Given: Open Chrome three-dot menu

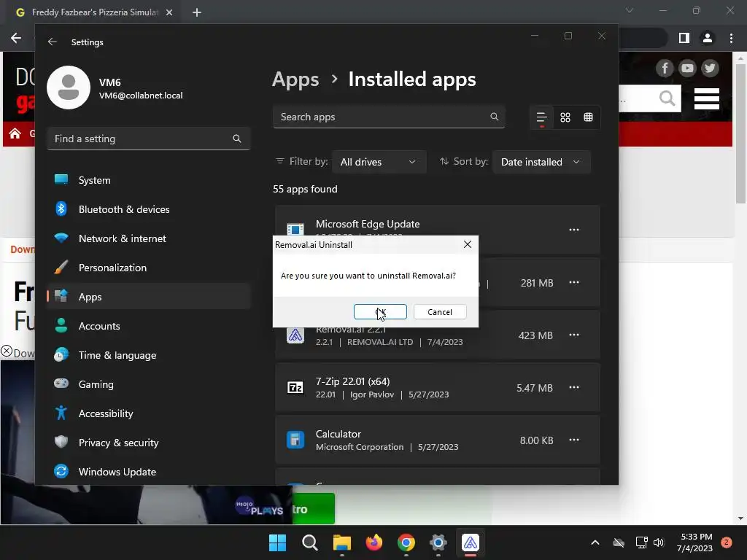Looking at the screenshot, I should click(731, 38).
